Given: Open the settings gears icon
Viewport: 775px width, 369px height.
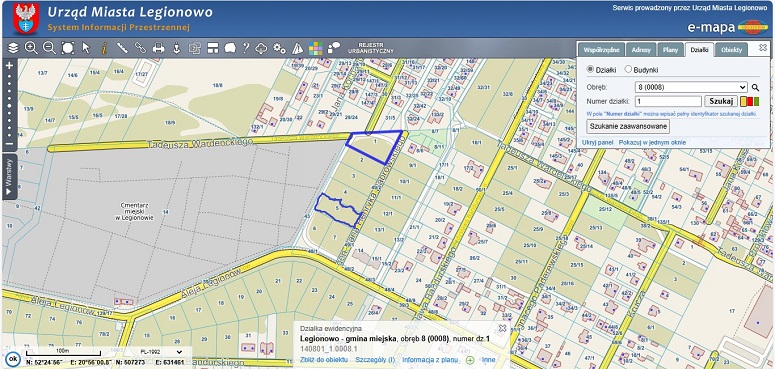Looking at the screenshot, I should click(x=280, y=48).
